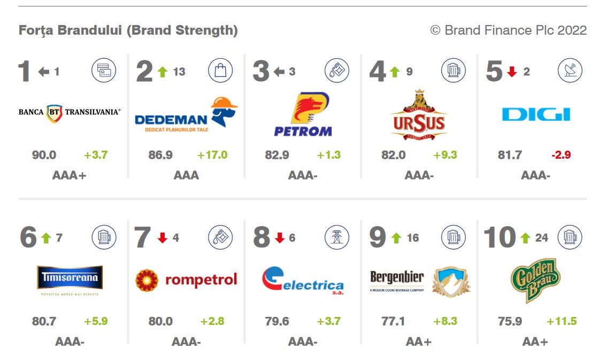Click the Rompetrol logo

tap(186, 280)
